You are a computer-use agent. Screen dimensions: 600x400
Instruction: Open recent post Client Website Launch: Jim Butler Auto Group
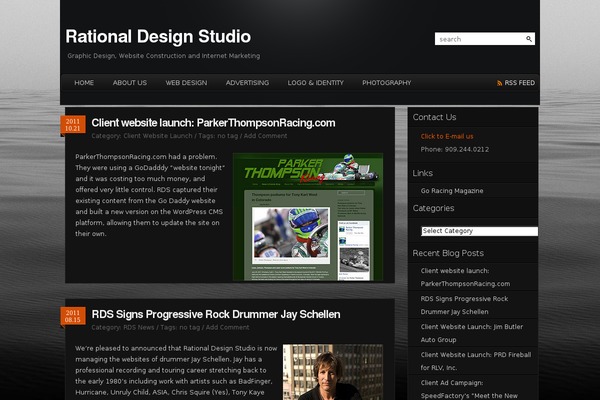coord(471,333)
